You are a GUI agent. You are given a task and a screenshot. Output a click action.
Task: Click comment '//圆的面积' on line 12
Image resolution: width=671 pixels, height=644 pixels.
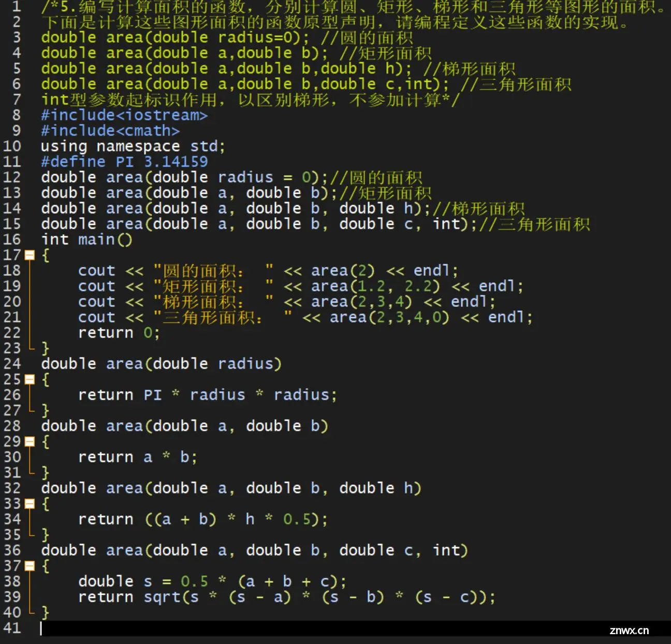click(376, 177)
